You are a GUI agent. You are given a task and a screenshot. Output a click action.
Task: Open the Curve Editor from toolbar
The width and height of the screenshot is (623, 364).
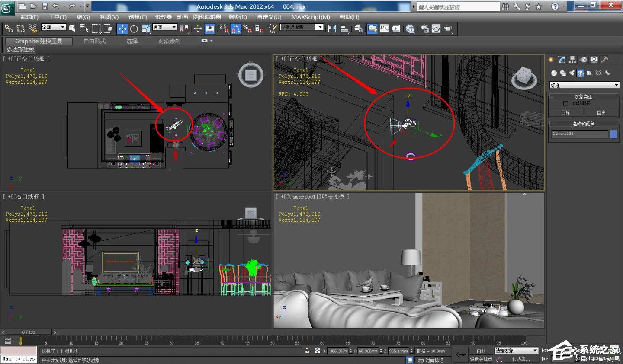[x=384, y=29]
